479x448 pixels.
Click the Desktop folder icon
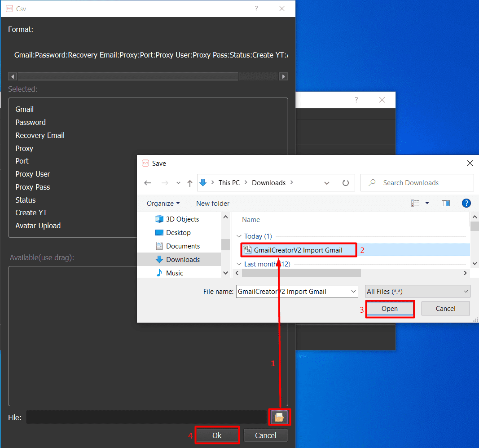pos(159,232)
